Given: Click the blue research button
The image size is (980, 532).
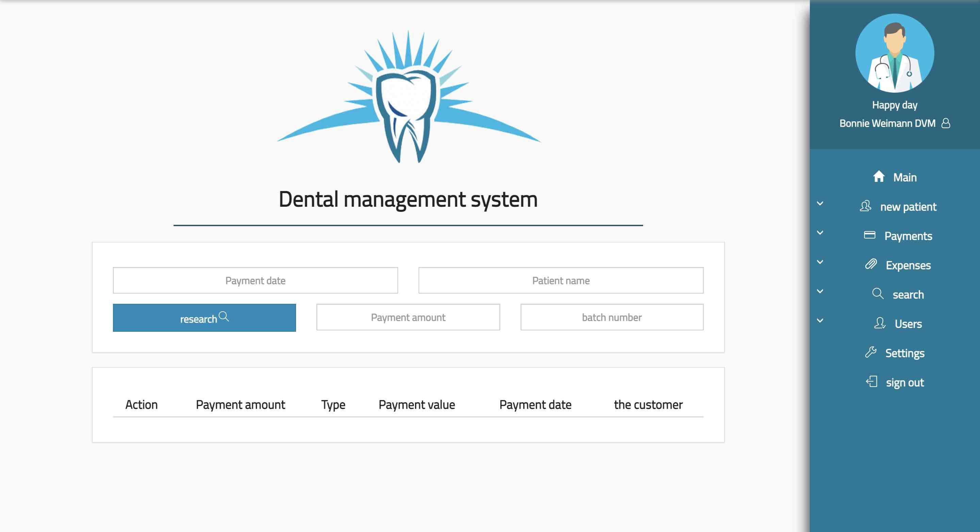Looking at the screenshot, I should coord(204,318).
